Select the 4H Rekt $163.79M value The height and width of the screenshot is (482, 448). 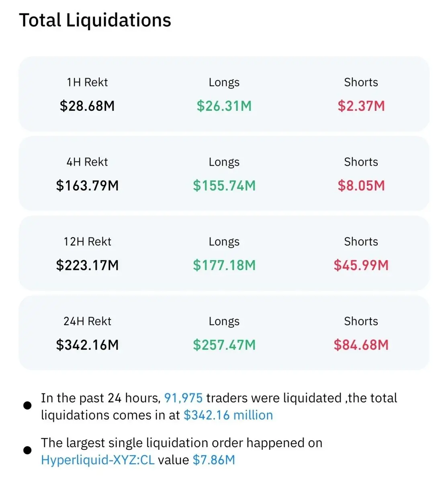[87, 186]
